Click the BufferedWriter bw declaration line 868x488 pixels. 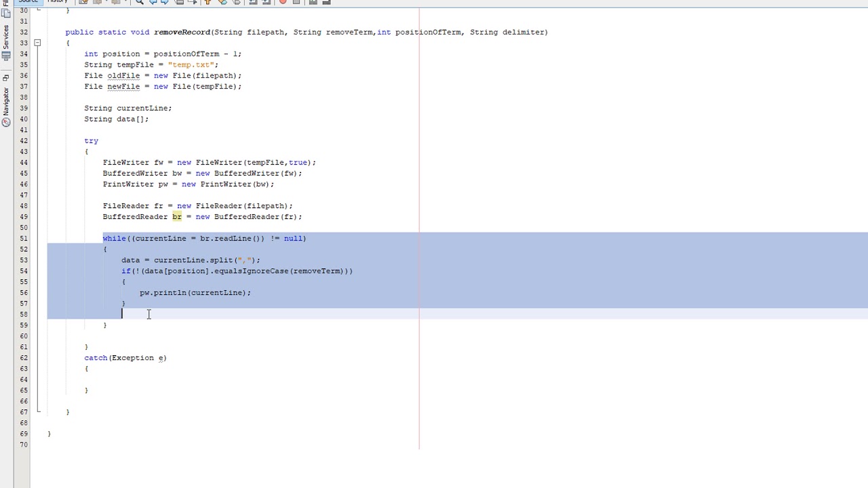[202, 173]
